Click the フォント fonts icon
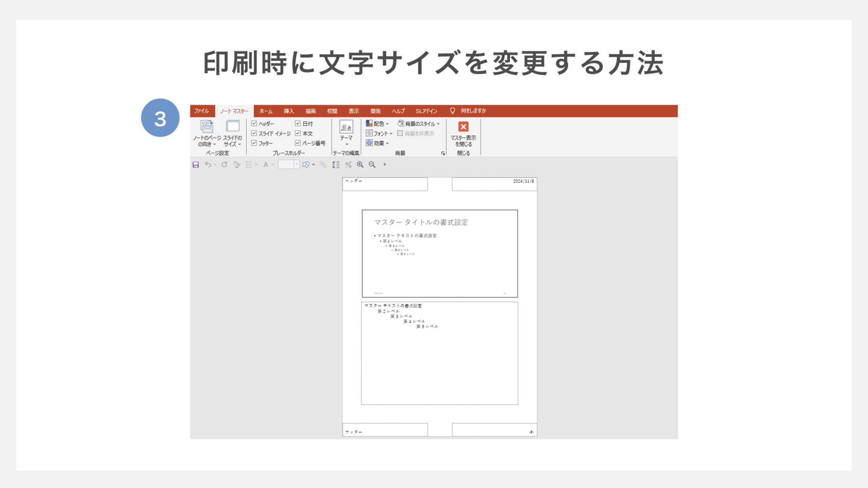Screen dimensions: 868x488 (x=369, y=133)
